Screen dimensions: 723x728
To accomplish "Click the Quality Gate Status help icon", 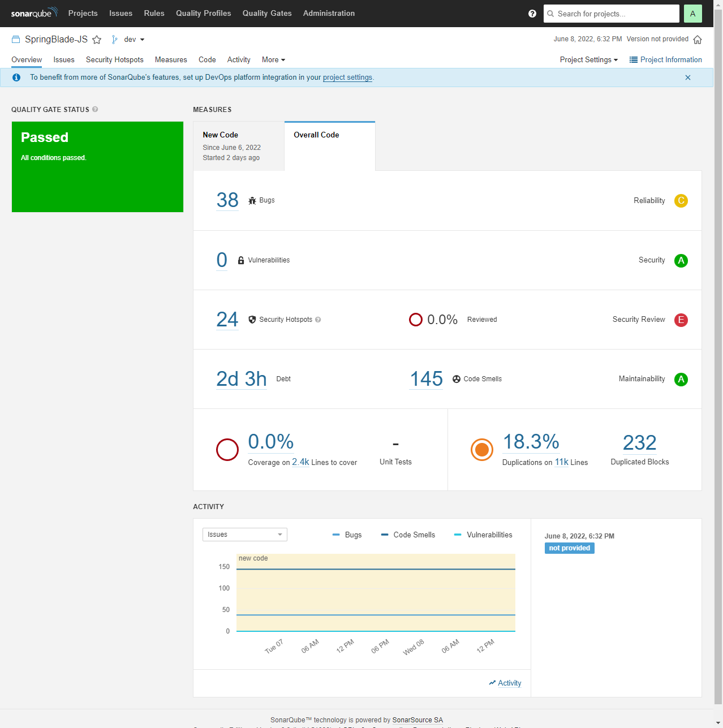I will [x=95, y=109].
